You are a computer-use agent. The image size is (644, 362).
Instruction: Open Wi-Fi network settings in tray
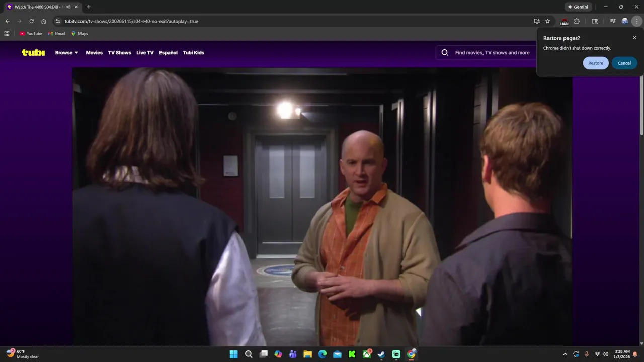[597, 354]
